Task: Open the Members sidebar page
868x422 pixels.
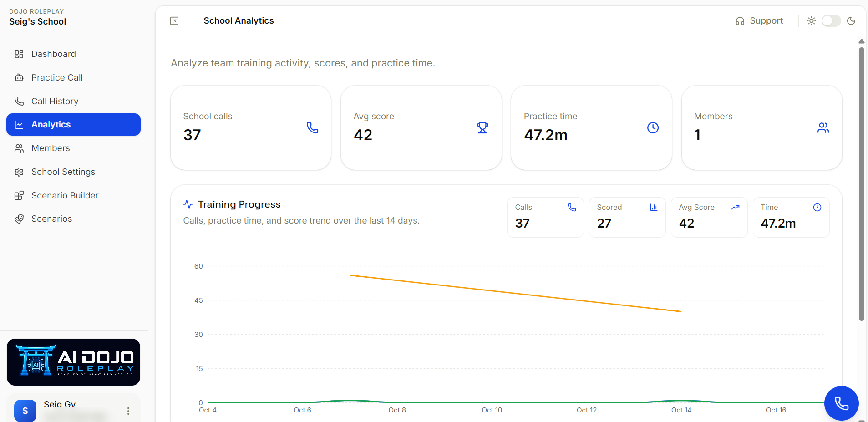Action: pos(73,148)
